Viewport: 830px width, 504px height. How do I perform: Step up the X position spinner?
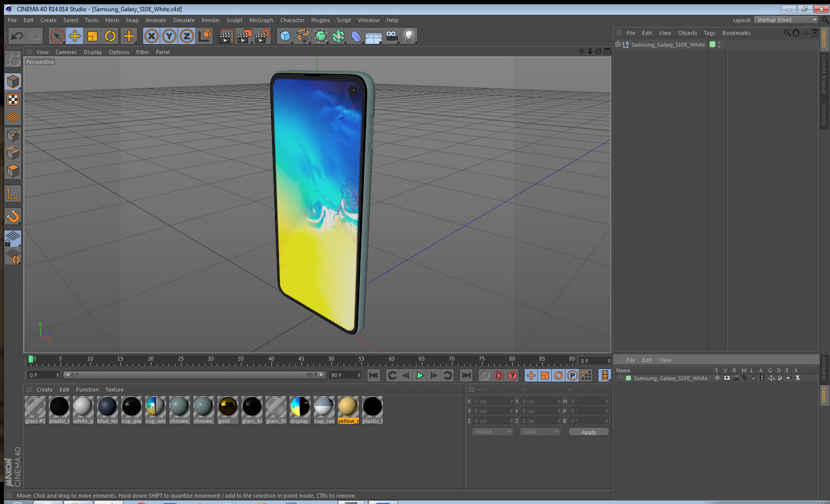pyautogui.click(x=511, y=400)
